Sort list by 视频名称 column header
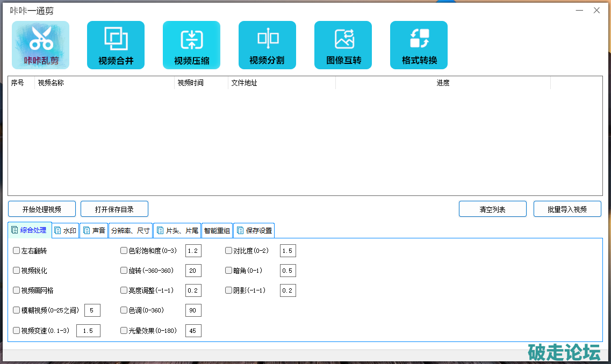Image resolution: width=611 pixels, height=364 pixels. [x=105, y=83]
